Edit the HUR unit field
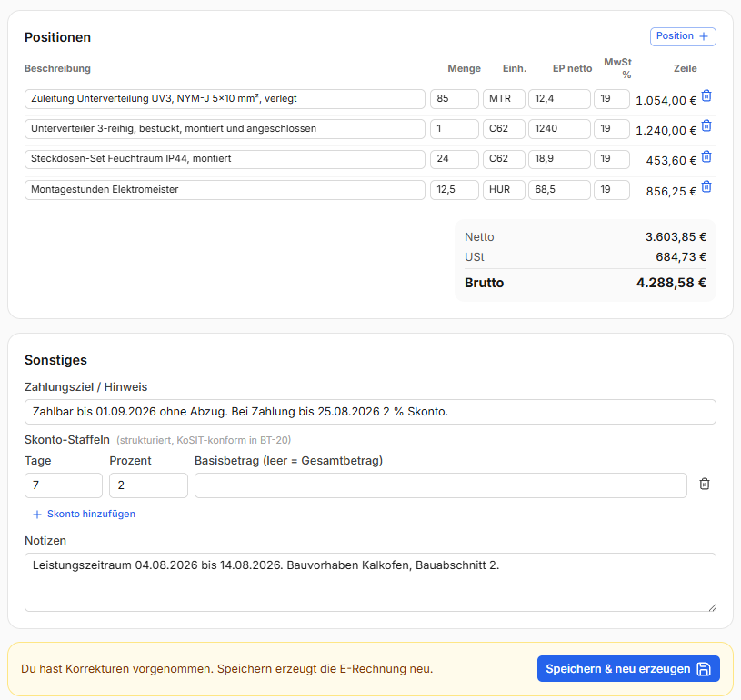The height and width of the screenshot is (700, 741). (x=504, y=190)
